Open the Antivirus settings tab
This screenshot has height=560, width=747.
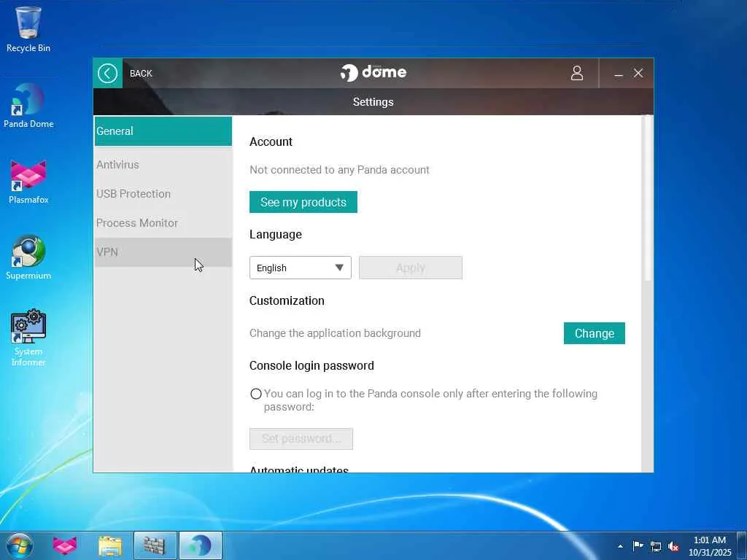[x=163, y=165]
